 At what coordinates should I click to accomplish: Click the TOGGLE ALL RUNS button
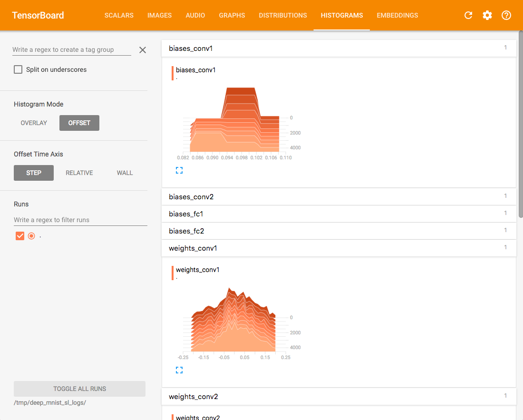(x=79, y=389)
